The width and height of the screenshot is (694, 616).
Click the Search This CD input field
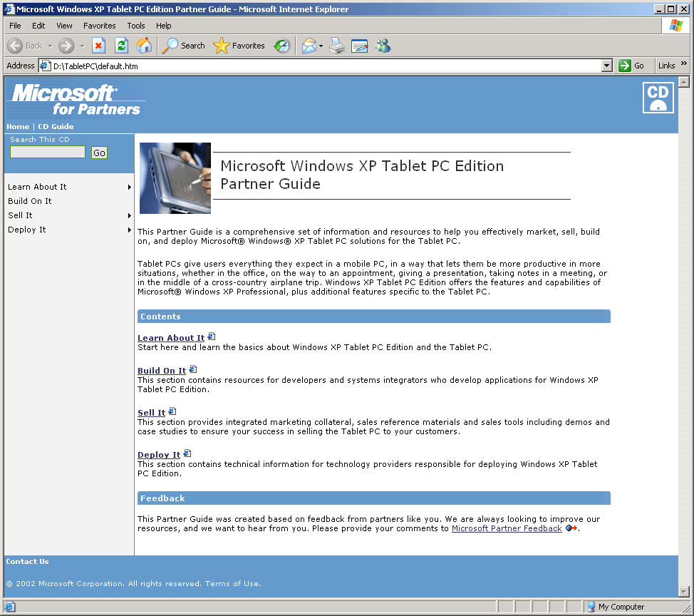coord(48,152)
